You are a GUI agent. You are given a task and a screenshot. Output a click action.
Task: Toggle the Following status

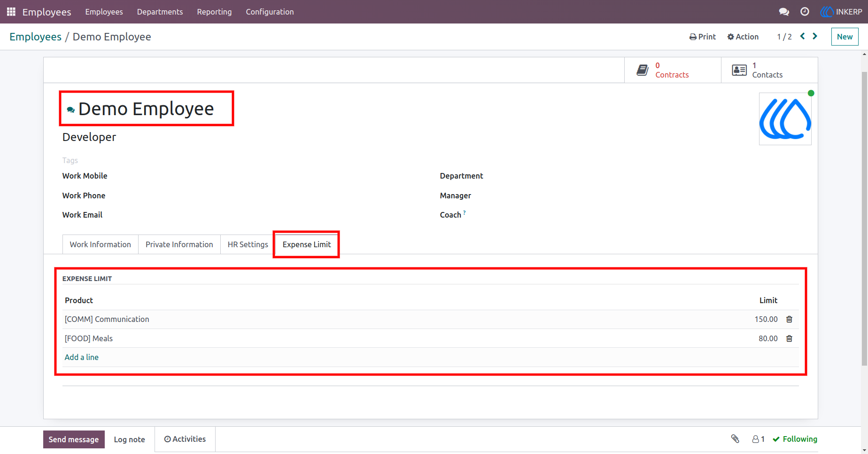tap(795, 439)
